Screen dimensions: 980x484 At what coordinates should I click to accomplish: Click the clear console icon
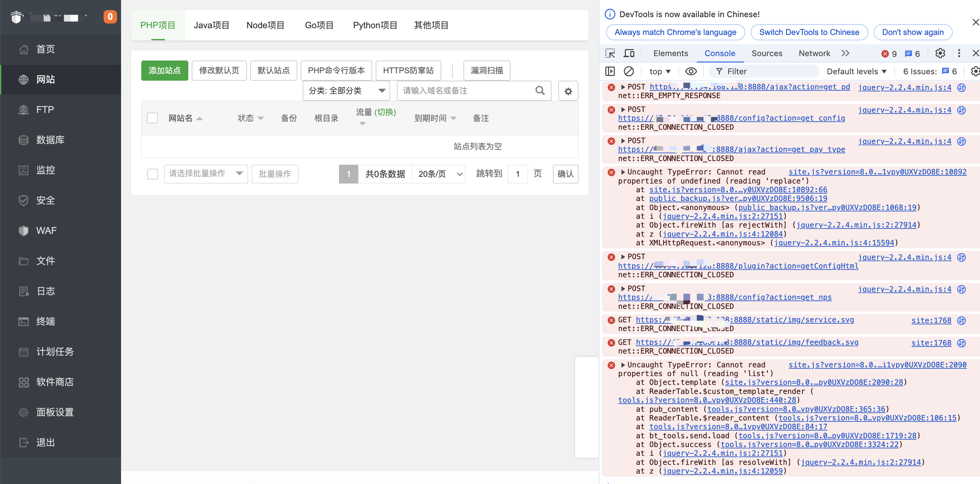pos(629,72)
